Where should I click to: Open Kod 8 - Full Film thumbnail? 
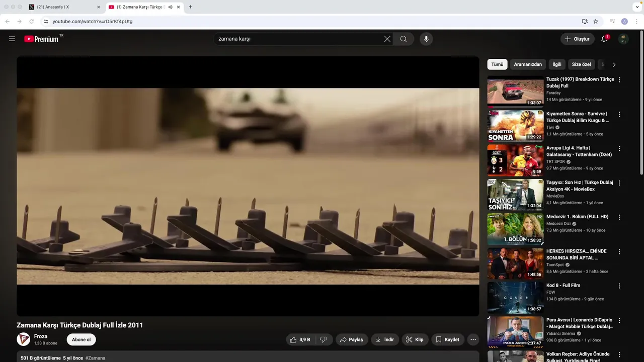515,298
